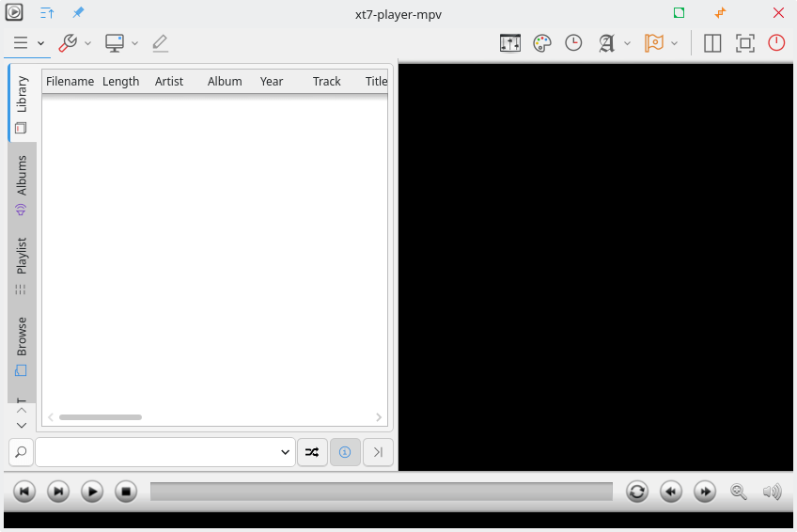This screenshot has height=532, width=797.
Task: Open the equalizer mixer icon
Action: (x=509, y=42)
